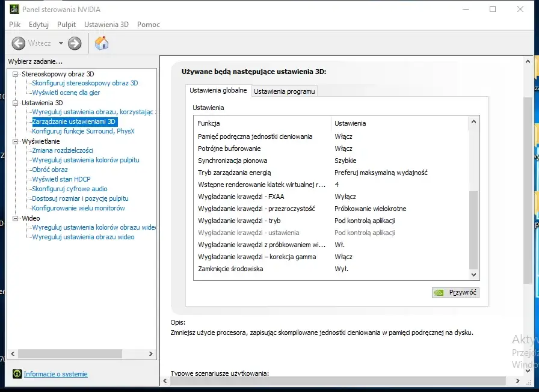Open Konfiguruj funkcje Surround, PhysX
This screenshot has height=392, width=539.
(x=83, y=131)
